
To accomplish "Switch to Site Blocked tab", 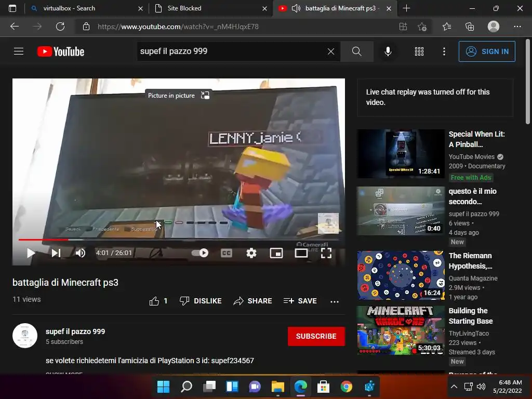I will pos(210,8).
